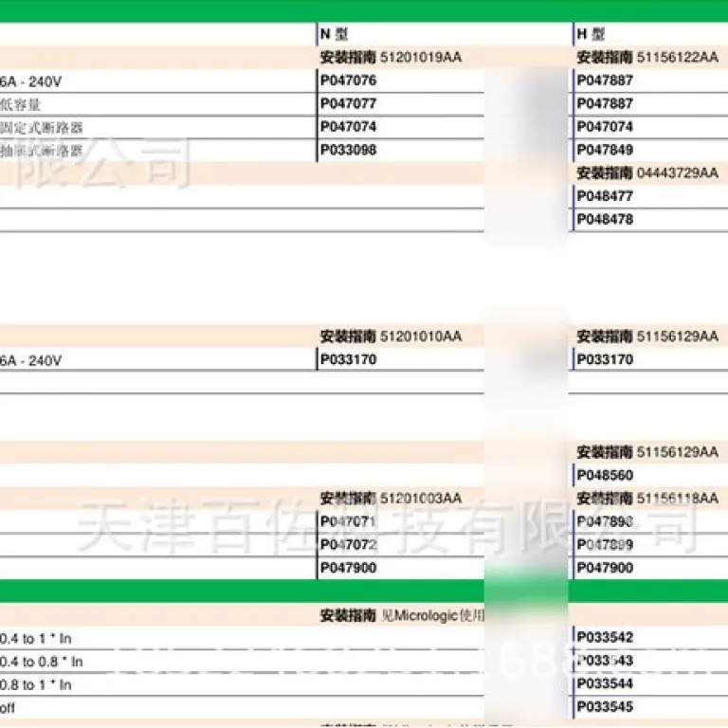728x728 pixels.
Task: Select the text "安装指南 51201003AA"
Action: [391, 499]
